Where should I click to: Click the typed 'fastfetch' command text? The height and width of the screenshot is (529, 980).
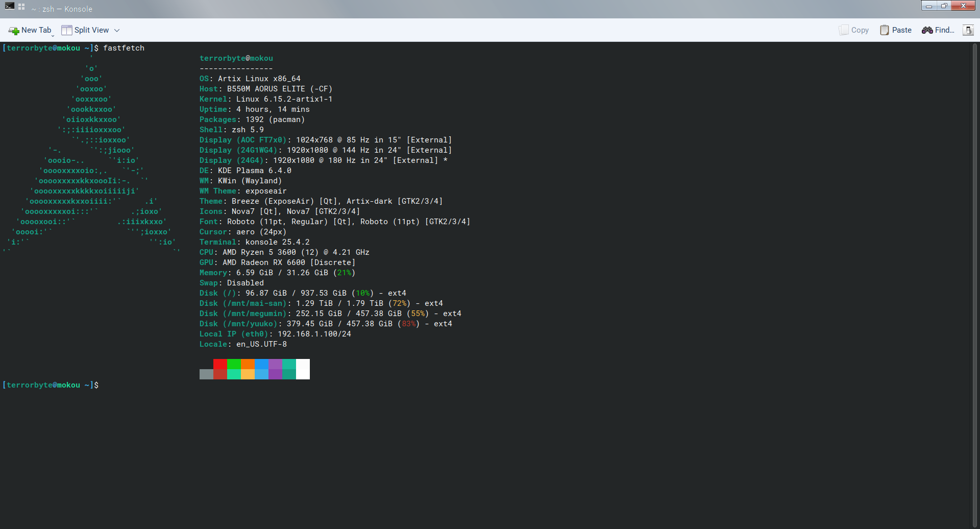point(124,48)
